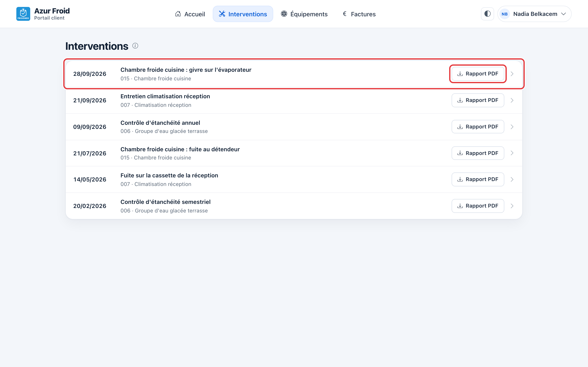The height and width of the screenshot is (367, 588).
Task: Toggle dark mode contrast icon
Action: coord(487,14)
